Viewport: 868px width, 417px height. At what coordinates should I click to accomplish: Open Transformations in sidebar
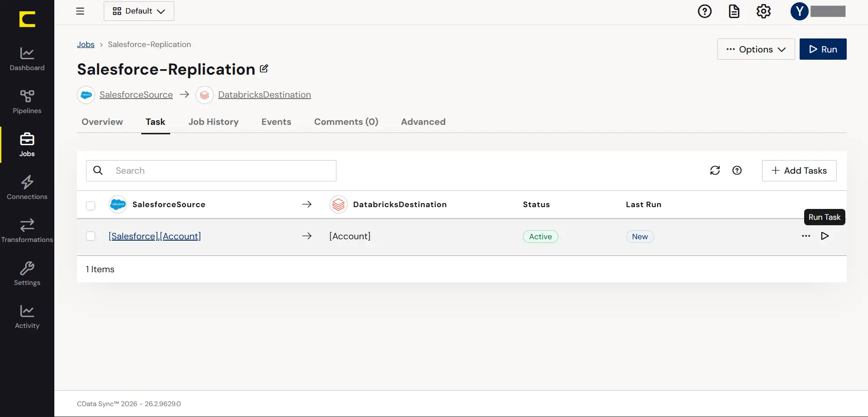tap(27, 231)
